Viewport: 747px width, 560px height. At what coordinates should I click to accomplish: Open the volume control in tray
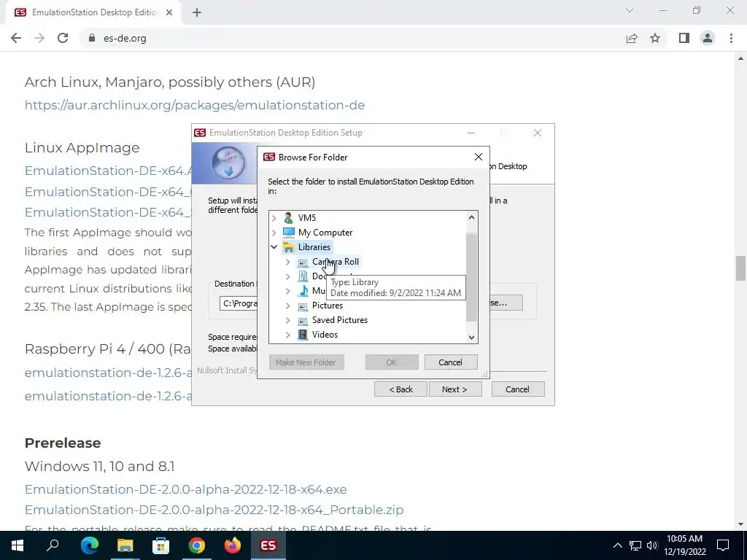click(652, 545)
